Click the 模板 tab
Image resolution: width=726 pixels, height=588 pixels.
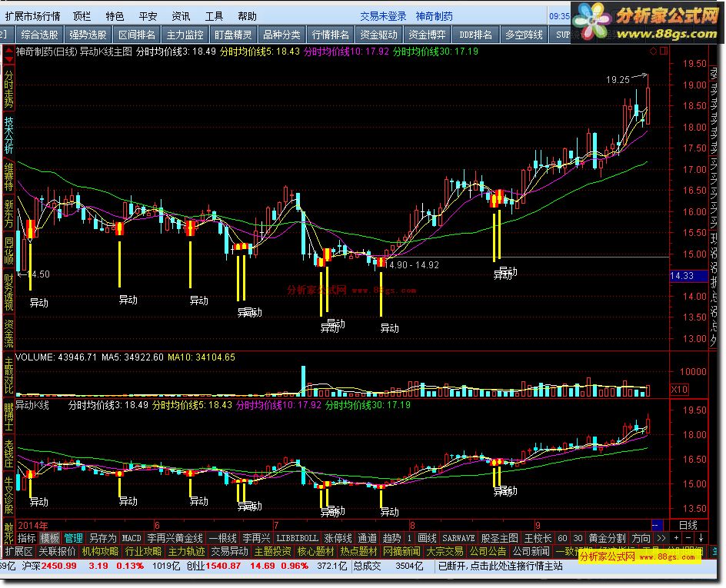[x=49, y=538]
